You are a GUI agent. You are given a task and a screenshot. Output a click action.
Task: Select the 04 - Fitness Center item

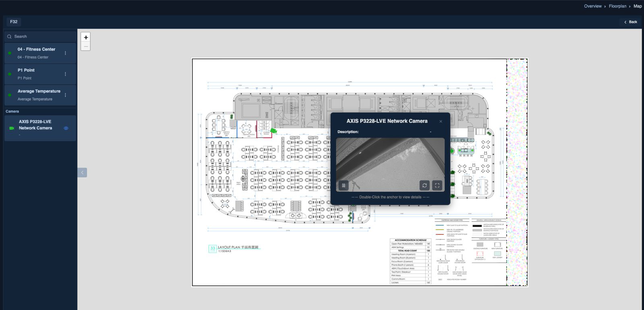(x=40, y=53)
